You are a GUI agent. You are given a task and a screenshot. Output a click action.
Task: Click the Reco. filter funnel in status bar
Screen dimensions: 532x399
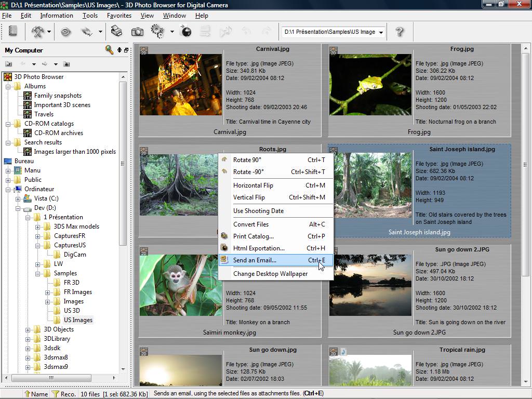[x=55, y=394]
